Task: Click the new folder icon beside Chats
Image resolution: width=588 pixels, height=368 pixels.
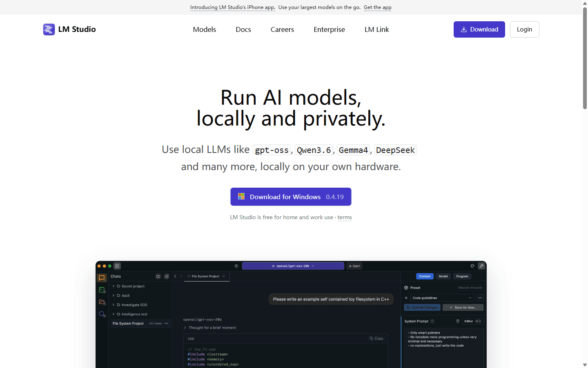Action: coord(158,276)
